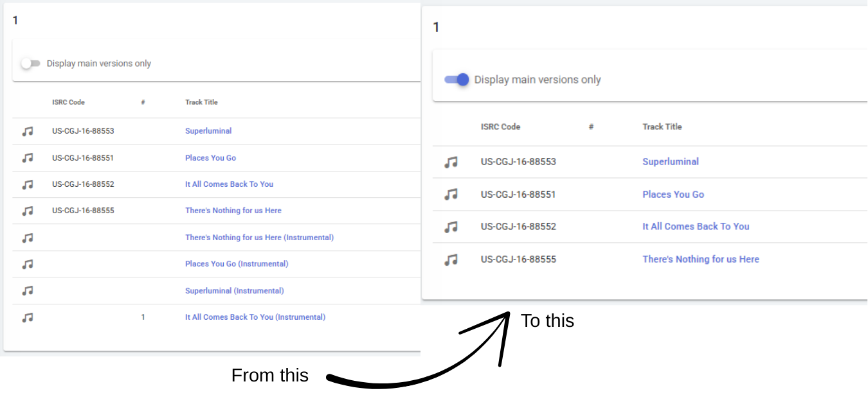Click the US-CGJ-16-88552 row note icon in the right panel
This screenshot has height=420, width=868.
(451, 227)
